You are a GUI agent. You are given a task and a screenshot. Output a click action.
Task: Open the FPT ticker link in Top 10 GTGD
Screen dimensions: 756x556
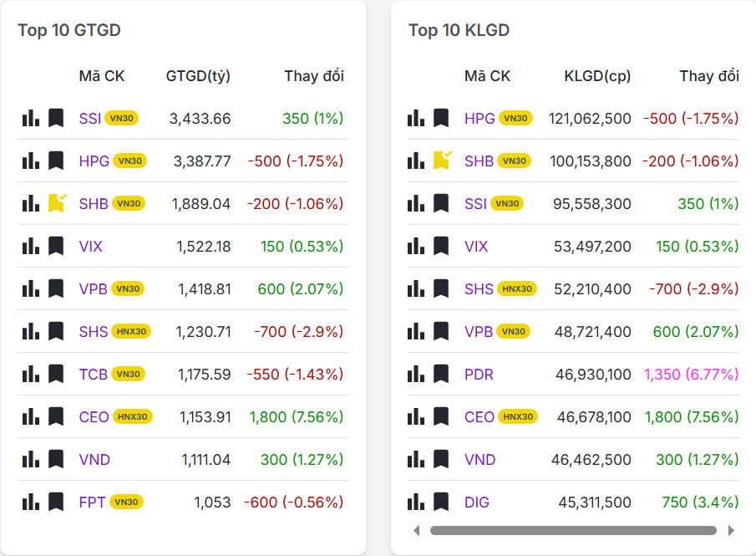(92, 502)
